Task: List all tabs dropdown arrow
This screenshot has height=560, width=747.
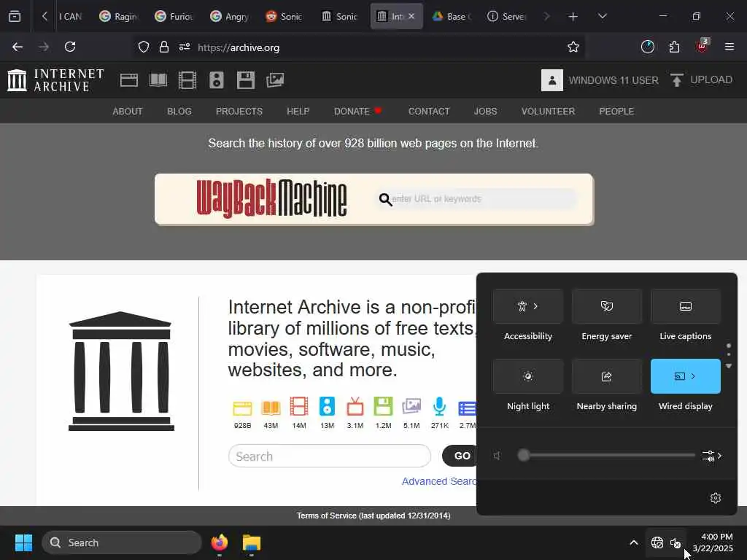Action: 603,16
